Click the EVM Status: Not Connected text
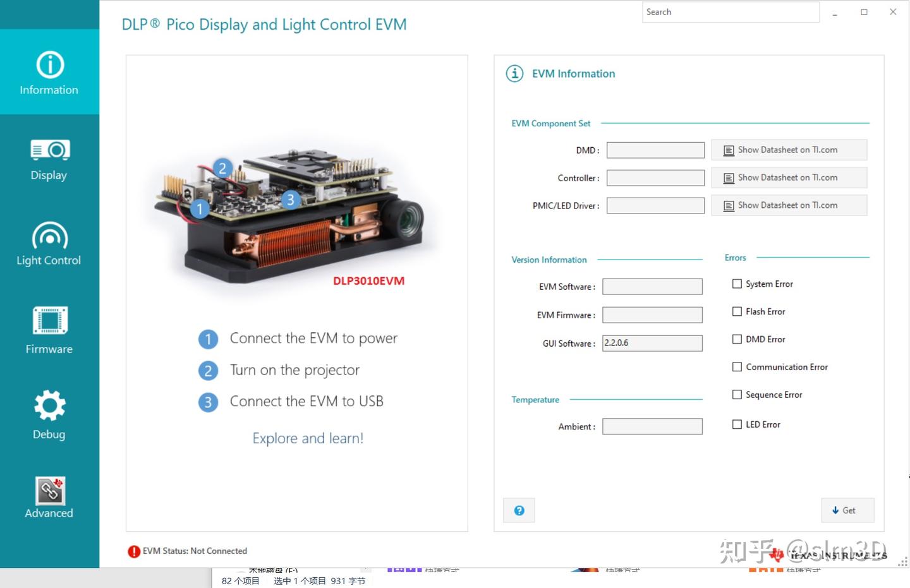The height and width of the screenshot is (588, 910). [x=195, y=551]
